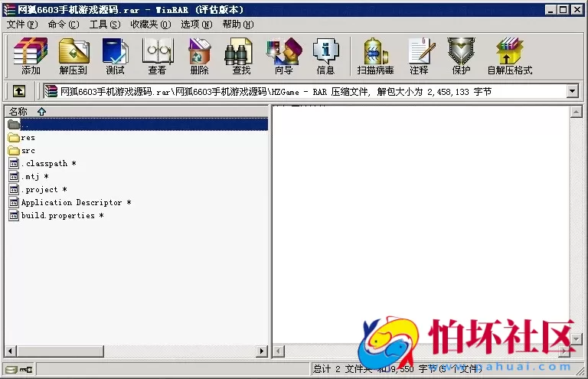
Task: Click file list horizontal scrollbar left arrow
Action: (11, 351)
